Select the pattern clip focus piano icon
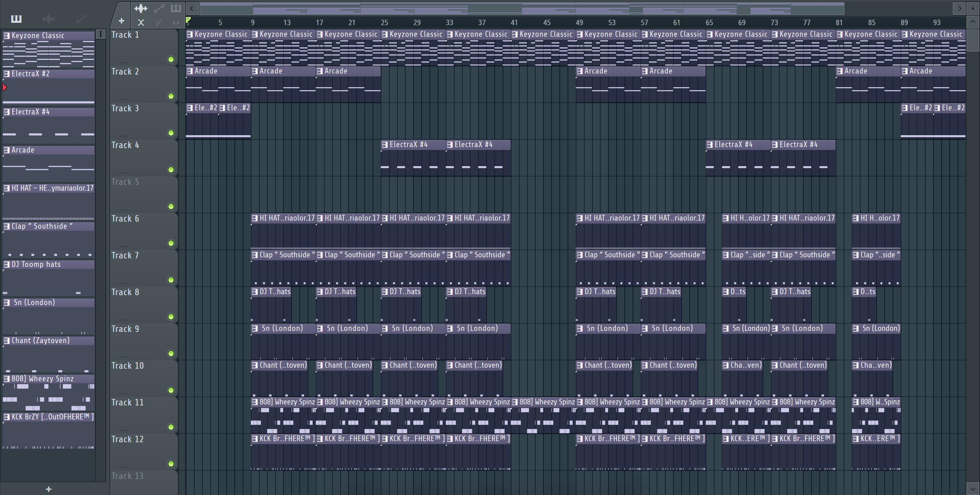The height and width of the screenshot is (495, 980). pyautogui.click(x=176, y=8)
